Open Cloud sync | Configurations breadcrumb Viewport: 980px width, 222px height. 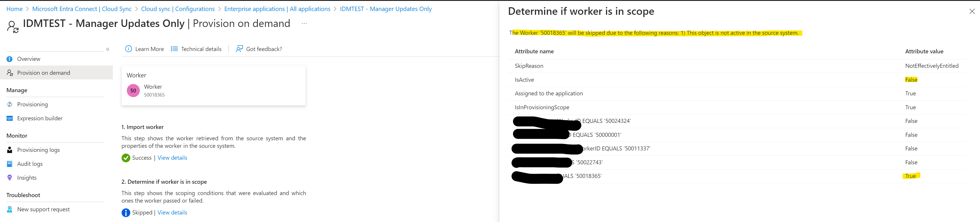tap(178, 9)
